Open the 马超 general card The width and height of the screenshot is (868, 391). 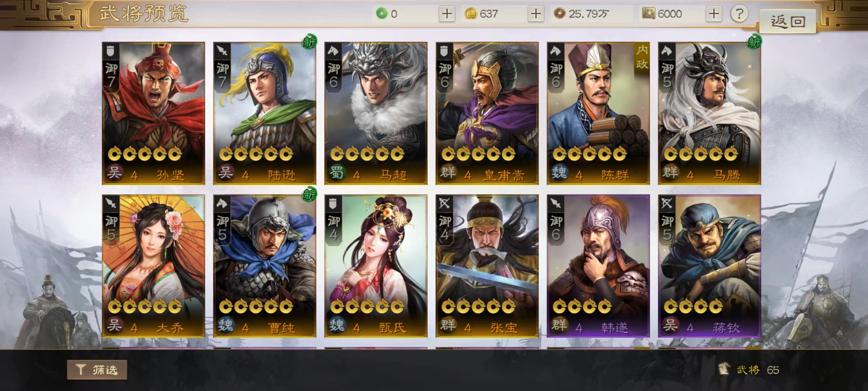point(376,113)
